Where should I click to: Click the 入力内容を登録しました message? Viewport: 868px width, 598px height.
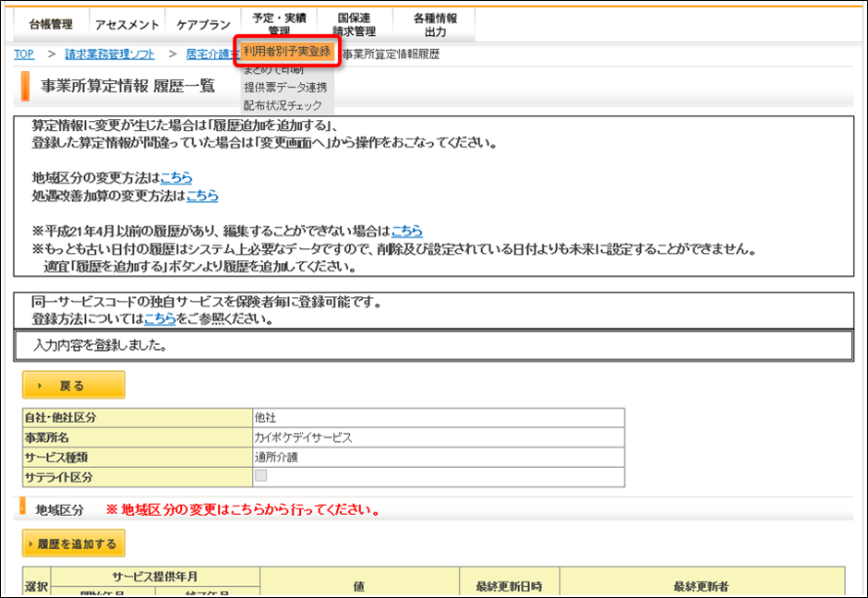click(x=101, y=346)
